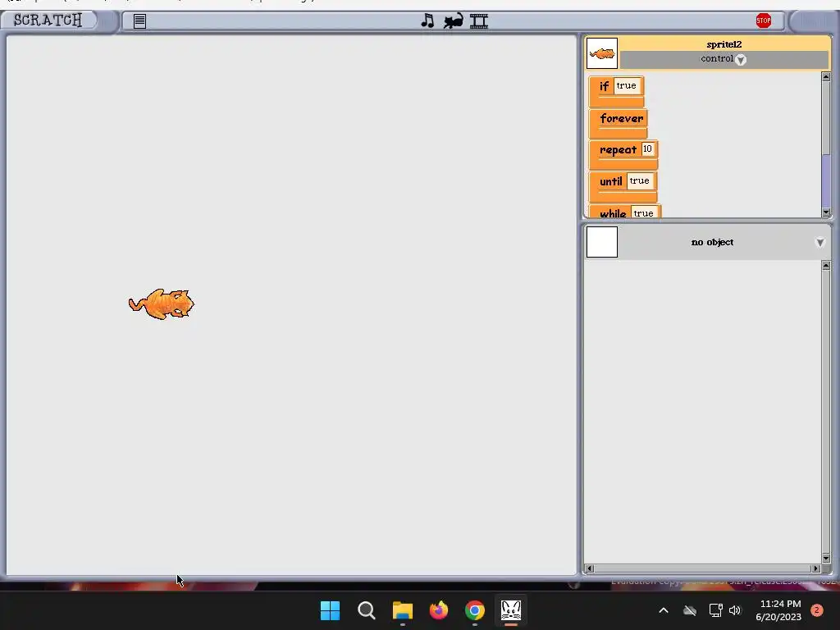
Task: Click the blocks palette scroll down arrow
Action: pyautogui.click(x=825, y=212)
